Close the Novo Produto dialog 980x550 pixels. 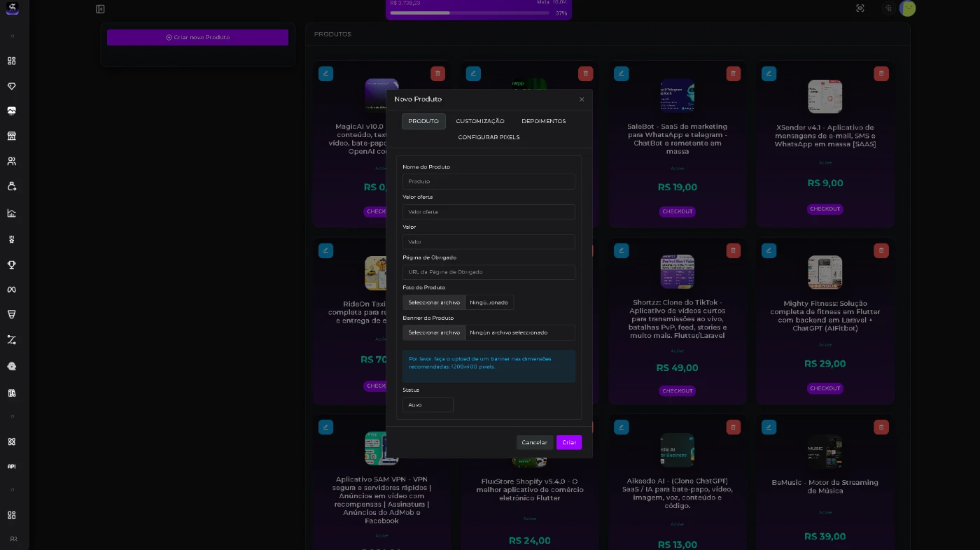(x=581, y=99)
